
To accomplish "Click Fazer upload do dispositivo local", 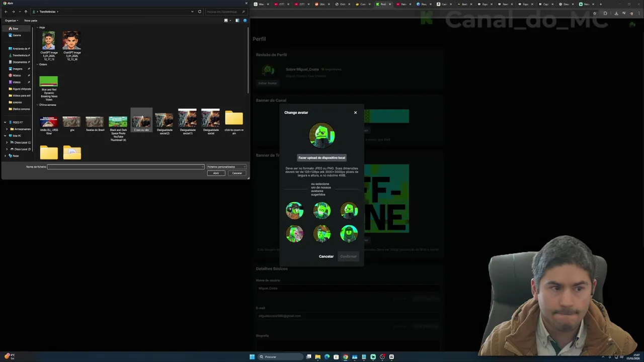I will point(322,158).
